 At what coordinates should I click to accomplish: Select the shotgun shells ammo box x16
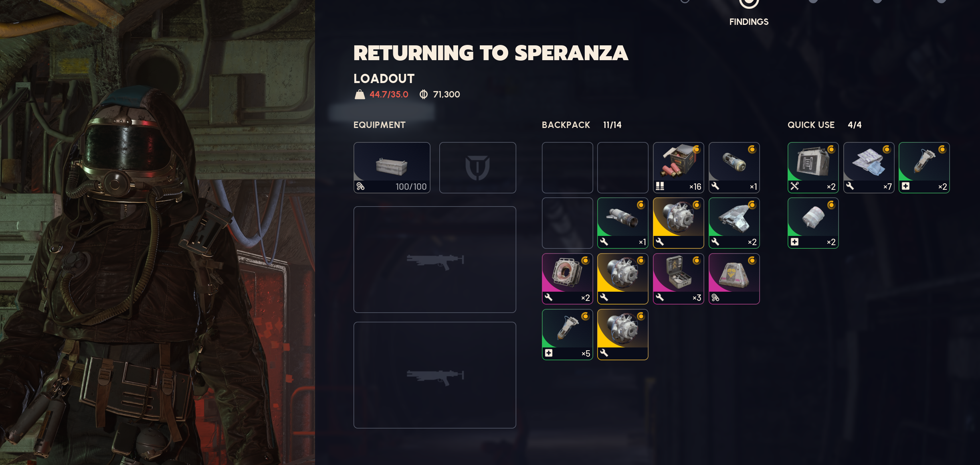(x=678, y=168)
